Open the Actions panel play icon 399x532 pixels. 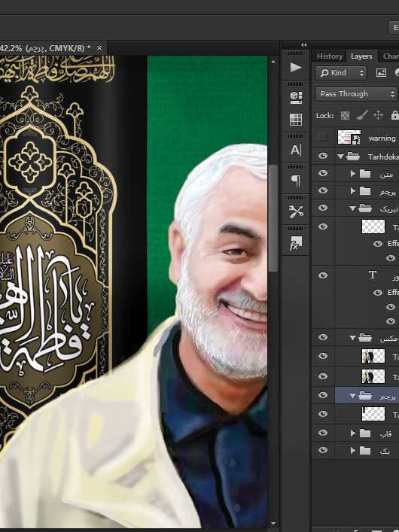(x=296, y=67)
